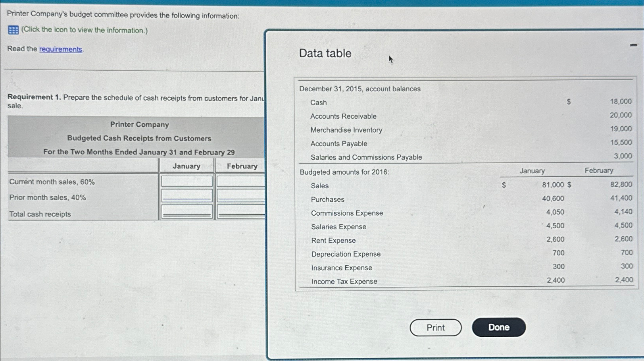Click the Done button
The image size is (644, 361).
499,327
